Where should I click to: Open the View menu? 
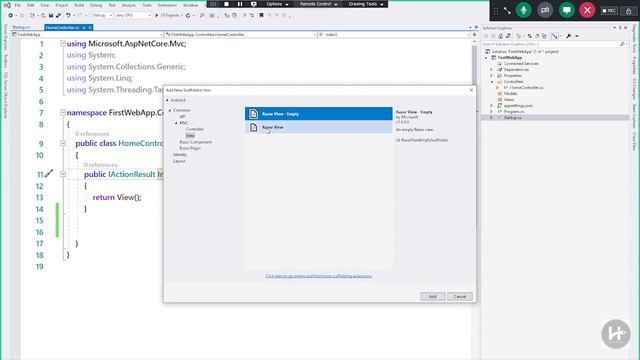pos(45,5)
